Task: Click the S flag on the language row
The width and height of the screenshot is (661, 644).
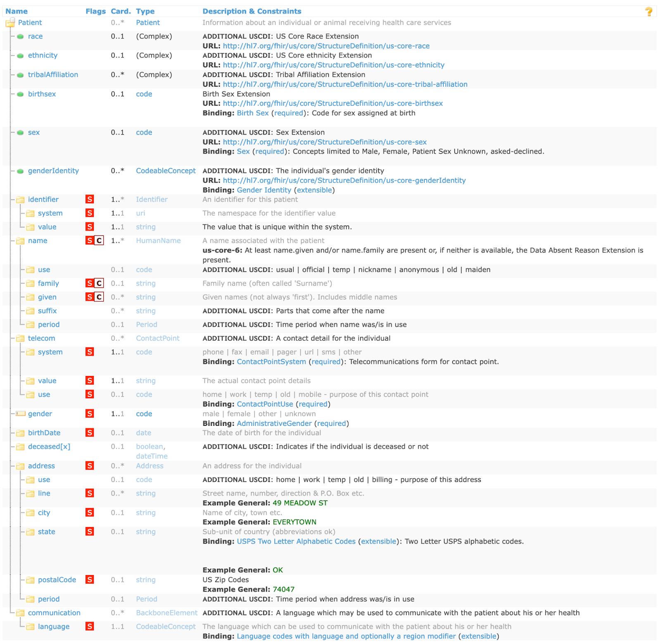Action: pyautogui.click(x=90, y=626)
